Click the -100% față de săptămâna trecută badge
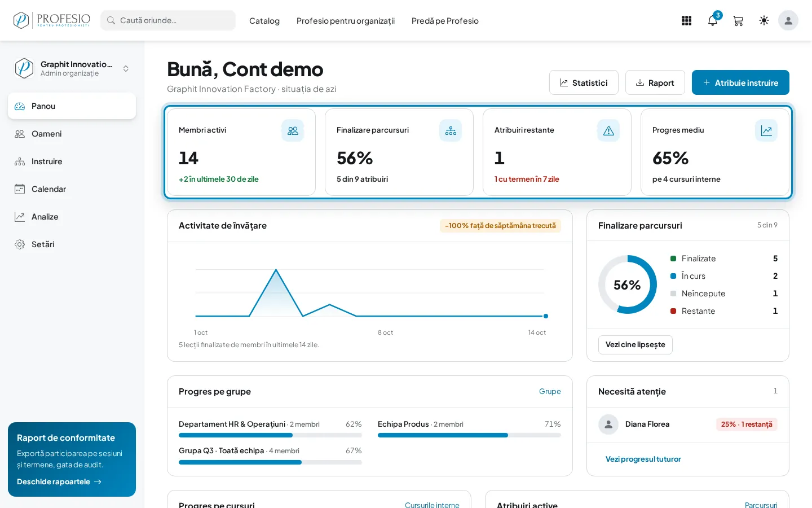This screenshot has width=812, height=508. 500,226
